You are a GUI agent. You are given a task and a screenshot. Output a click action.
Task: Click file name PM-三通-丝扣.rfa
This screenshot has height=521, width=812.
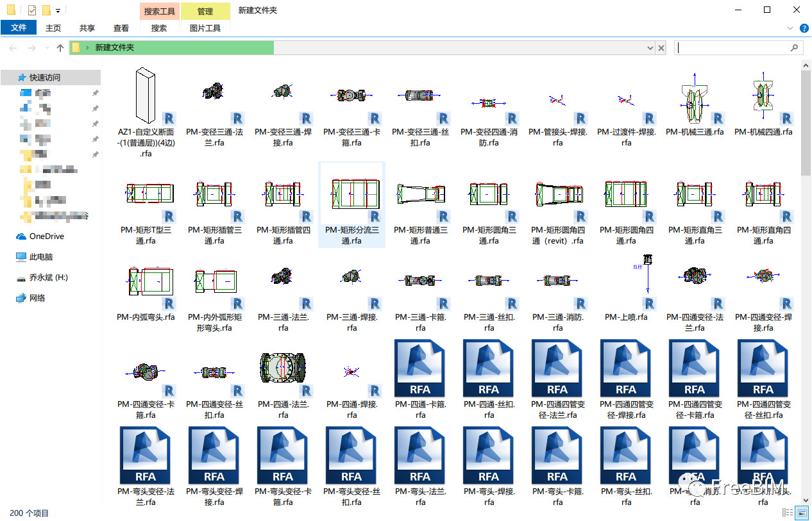(x=489, y=322)
